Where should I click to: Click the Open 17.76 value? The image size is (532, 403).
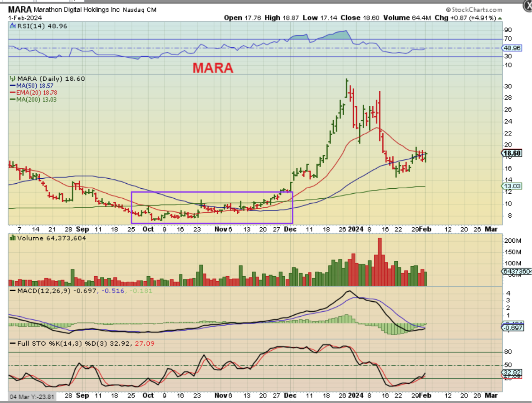[x=243, y=18]
